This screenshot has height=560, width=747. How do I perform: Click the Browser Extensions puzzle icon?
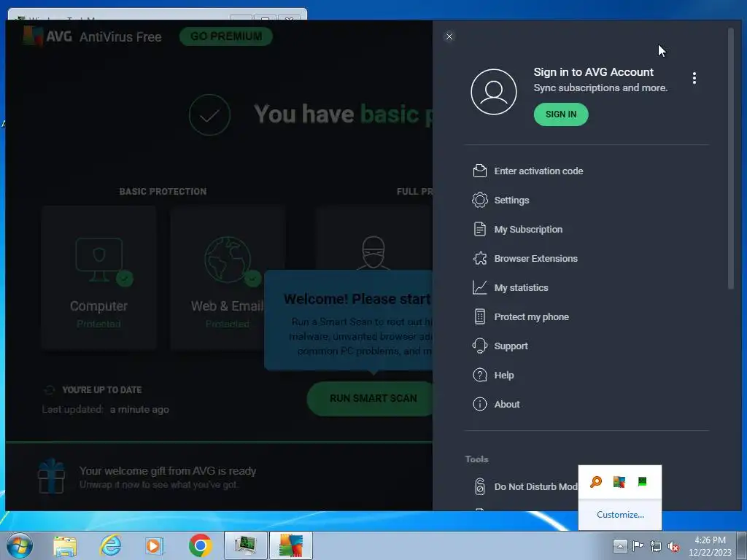pyautogui.click(x=480, y=258)
